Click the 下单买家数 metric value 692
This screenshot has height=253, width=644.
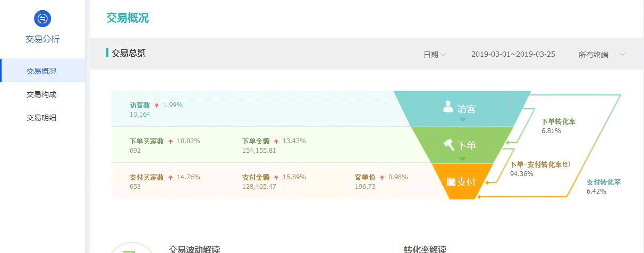click(135, 151)
